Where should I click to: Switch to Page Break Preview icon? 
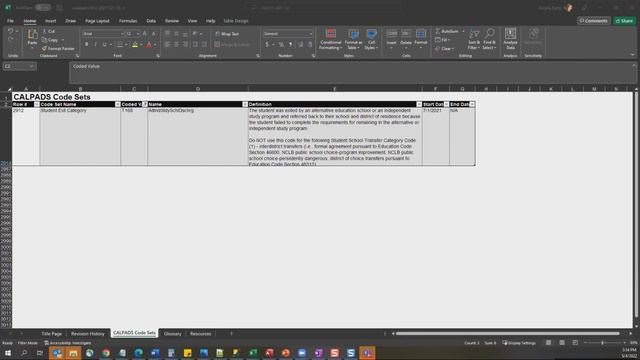(575, 343)
